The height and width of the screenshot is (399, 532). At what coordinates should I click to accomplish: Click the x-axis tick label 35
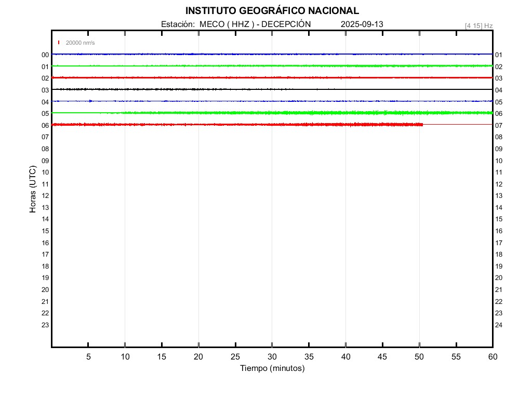tap(309, 357)
